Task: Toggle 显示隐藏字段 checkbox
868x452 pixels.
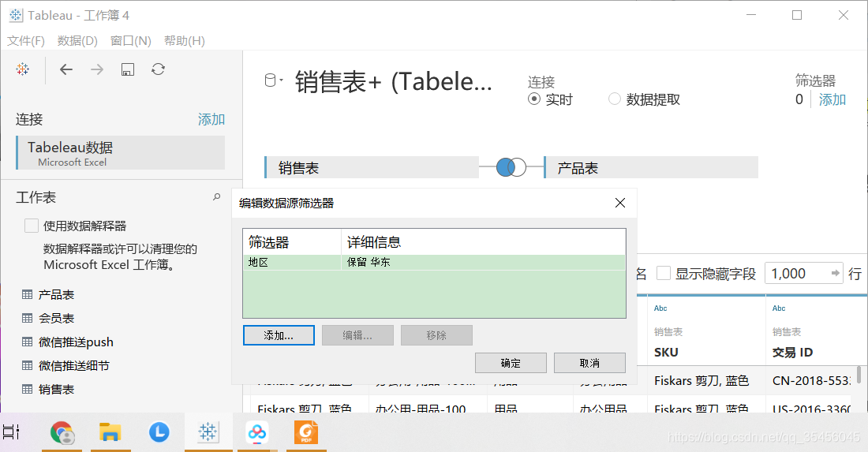Action: pos(663,273)
